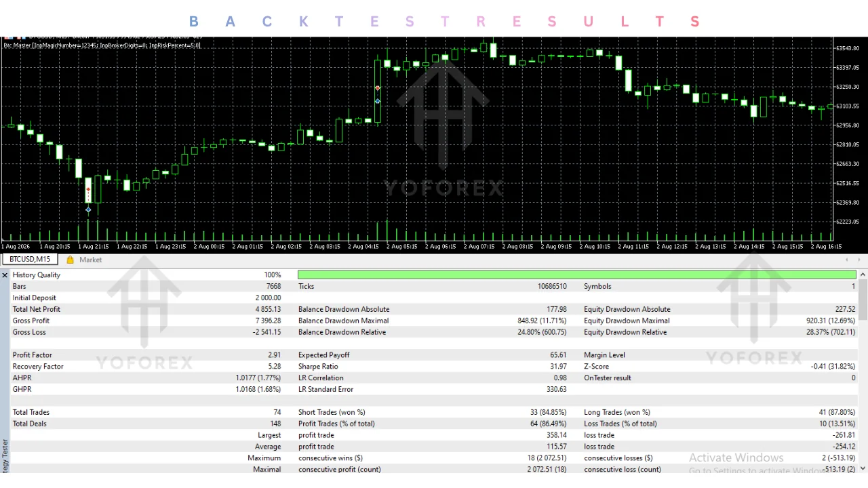Click the 'LR Correlation' value 0.98
Screen dimensions: 868x488
tap(560, 378)
